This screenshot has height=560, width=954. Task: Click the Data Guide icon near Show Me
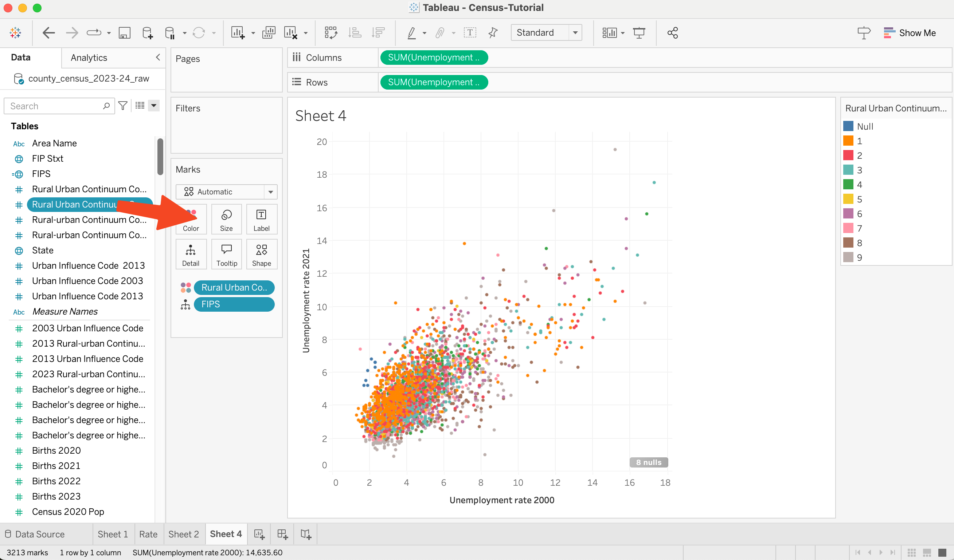pos(864,33)
